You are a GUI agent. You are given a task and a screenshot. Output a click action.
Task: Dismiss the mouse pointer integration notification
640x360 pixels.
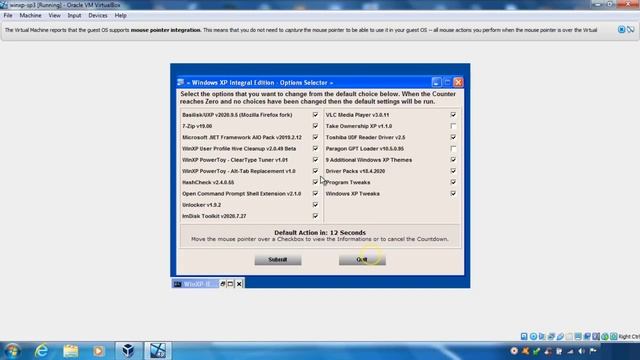tap(621, 29)
